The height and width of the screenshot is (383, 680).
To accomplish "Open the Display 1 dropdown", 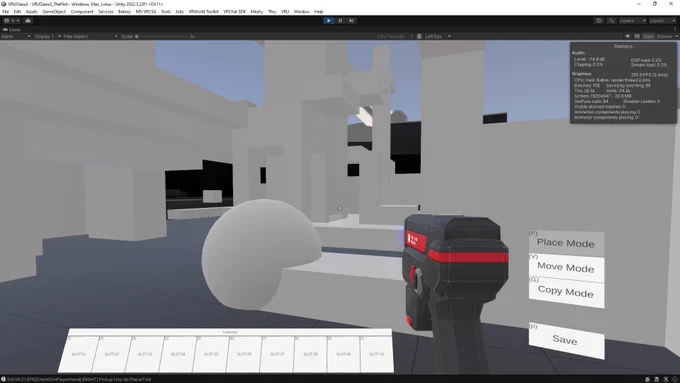I will click(47, 36).
